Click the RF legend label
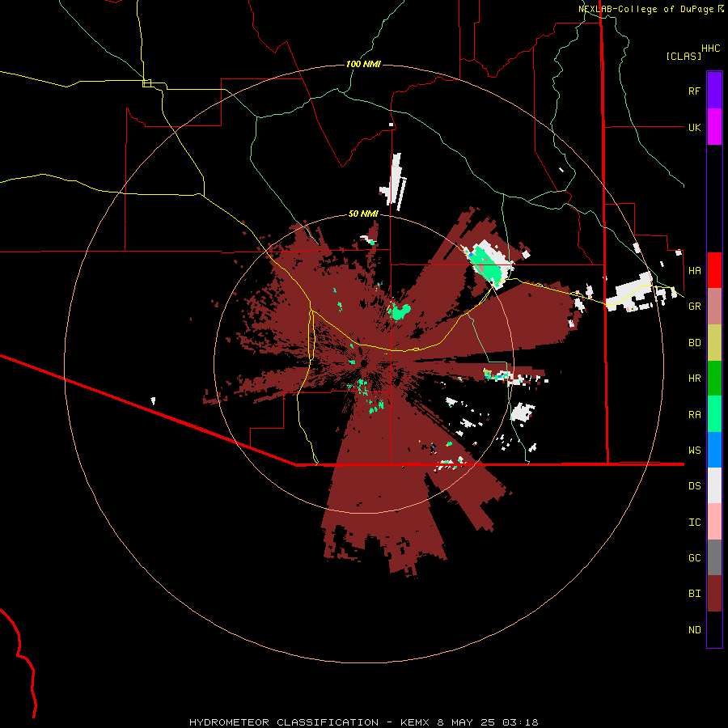728x728 pixels. (694, 91)
